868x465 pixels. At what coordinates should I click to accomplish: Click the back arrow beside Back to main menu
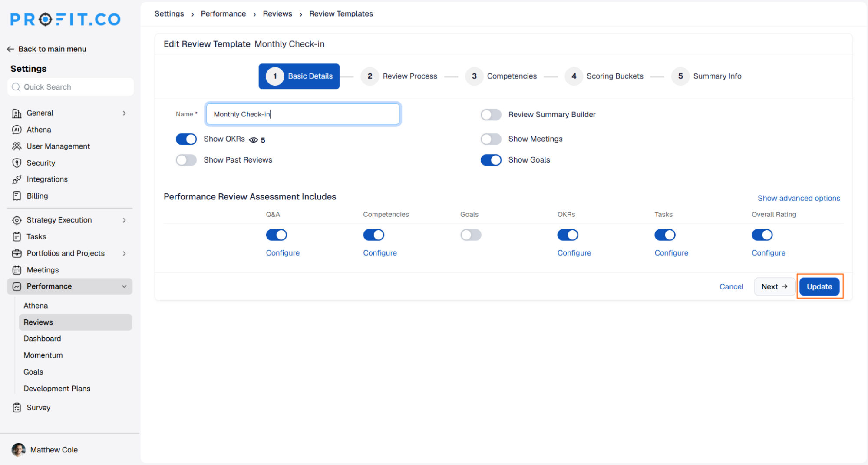[x=10, y=49]
